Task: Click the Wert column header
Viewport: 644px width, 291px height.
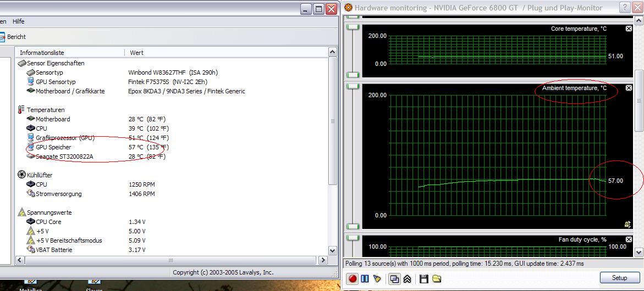Action: (x=226, y=53)
